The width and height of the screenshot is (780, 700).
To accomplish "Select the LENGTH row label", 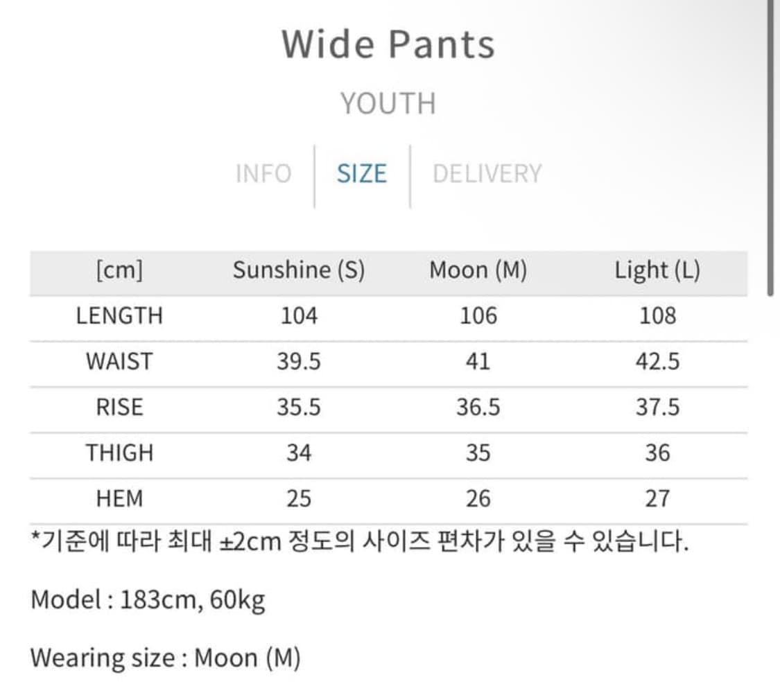I will pos(120,315).
